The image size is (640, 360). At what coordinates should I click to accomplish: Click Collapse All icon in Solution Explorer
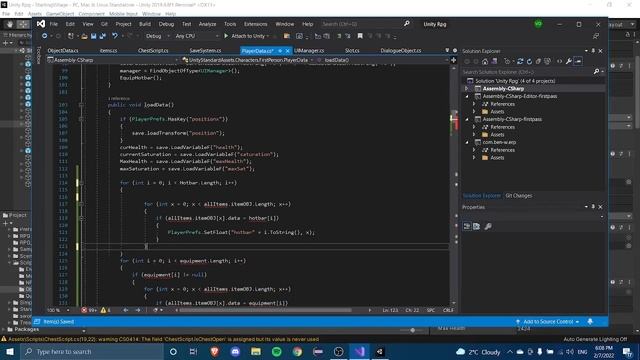click(538, 62)
